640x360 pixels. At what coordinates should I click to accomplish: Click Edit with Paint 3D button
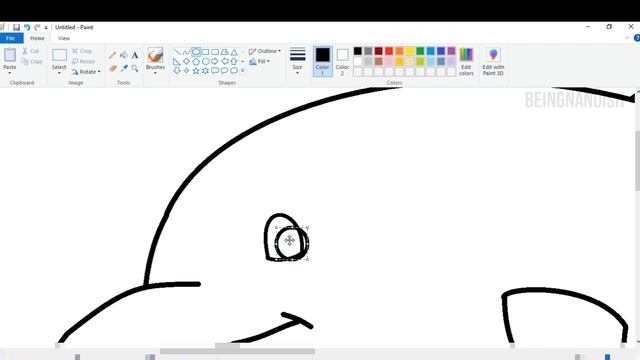coord(493,61)
